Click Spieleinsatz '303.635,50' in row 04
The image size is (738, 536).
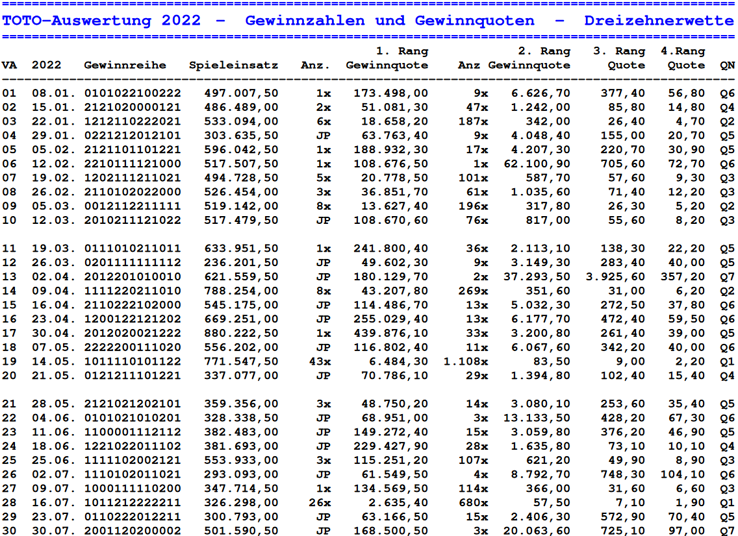click(x=241, y=136)
